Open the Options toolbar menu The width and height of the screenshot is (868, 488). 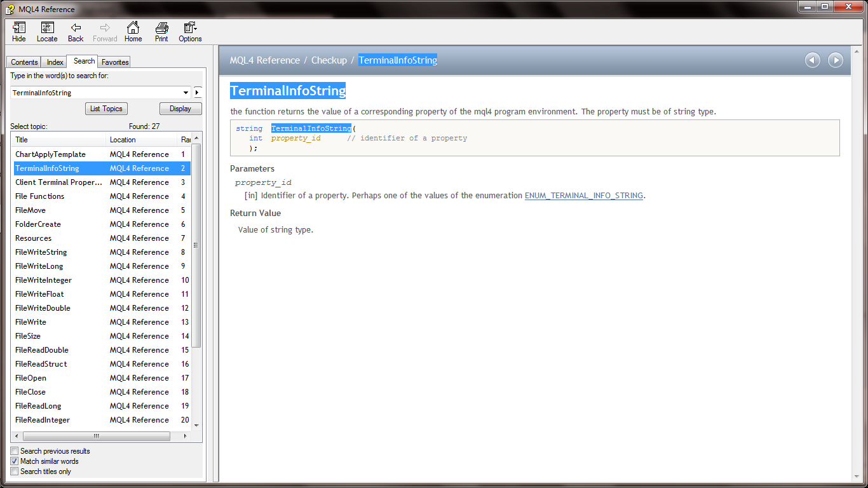[x=190, y=32]
